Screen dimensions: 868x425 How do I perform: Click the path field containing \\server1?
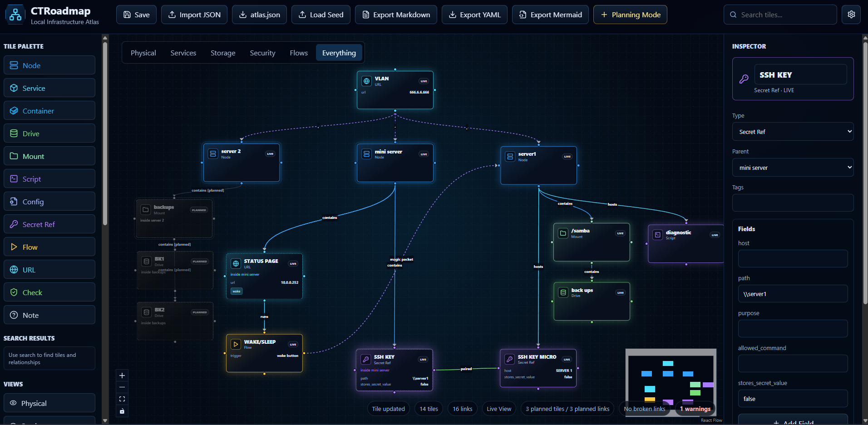point(793,294)
